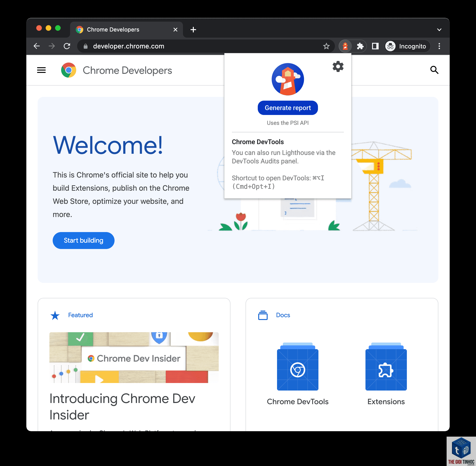This screenshot has width=476, height=466.
Task: Open Chrome three-dot menu
Action: point(439,46)
